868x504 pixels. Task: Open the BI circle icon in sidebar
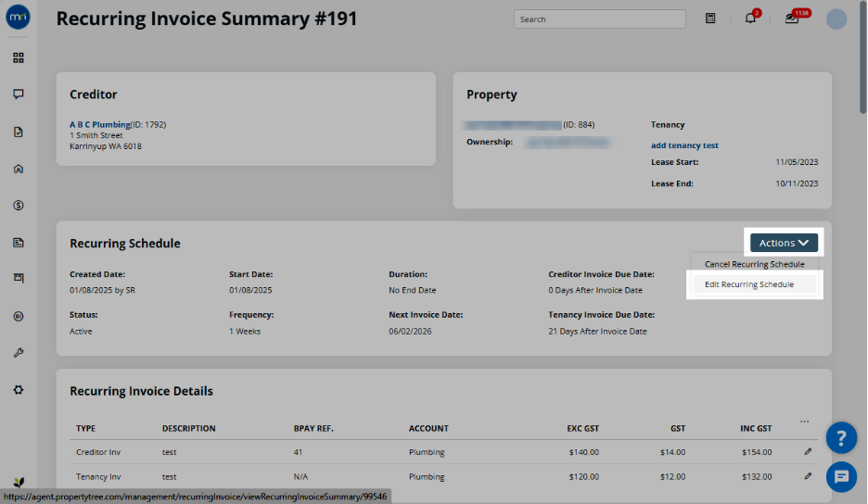[19, 316]
